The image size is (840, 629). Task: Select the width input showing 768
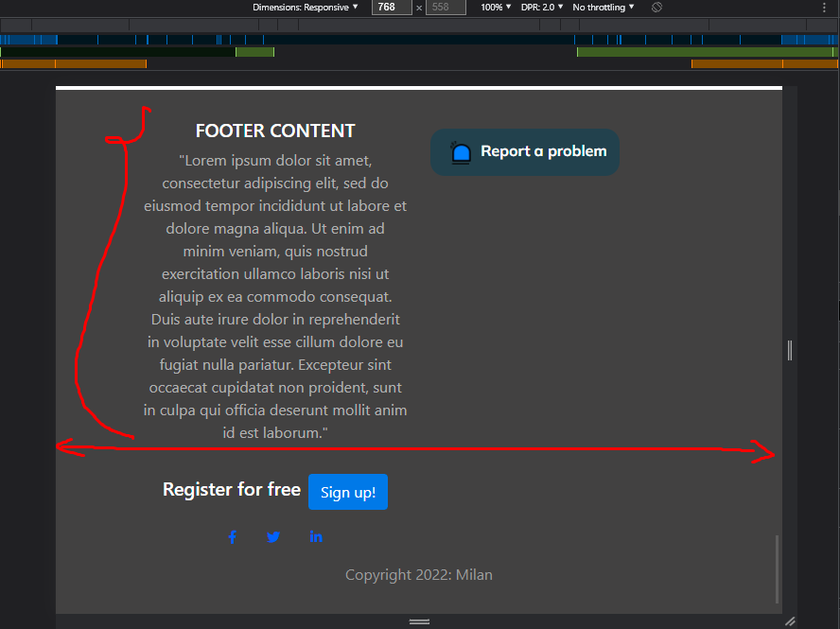(392, 7)
